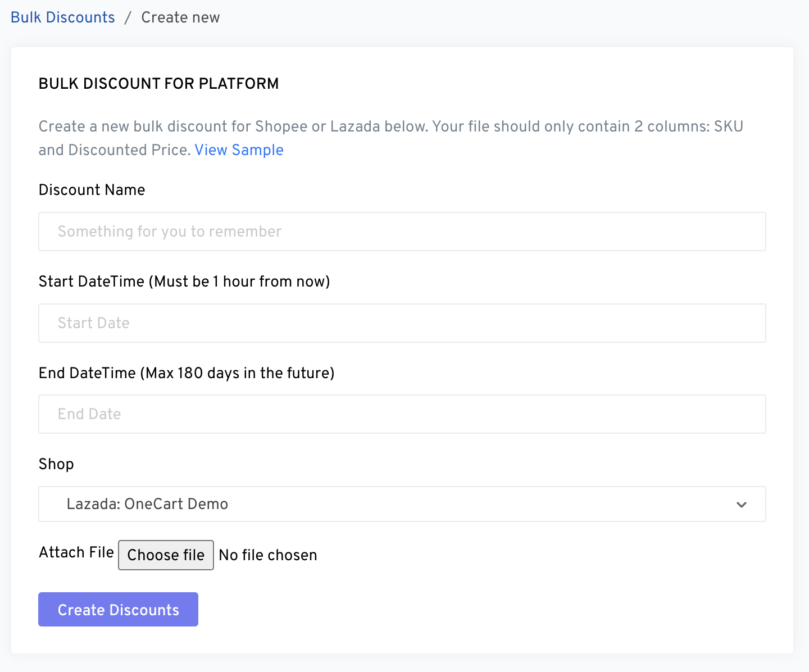Click the 'End DateTime' label text
This screenshot has height=672, width=809.
[186, 373]
